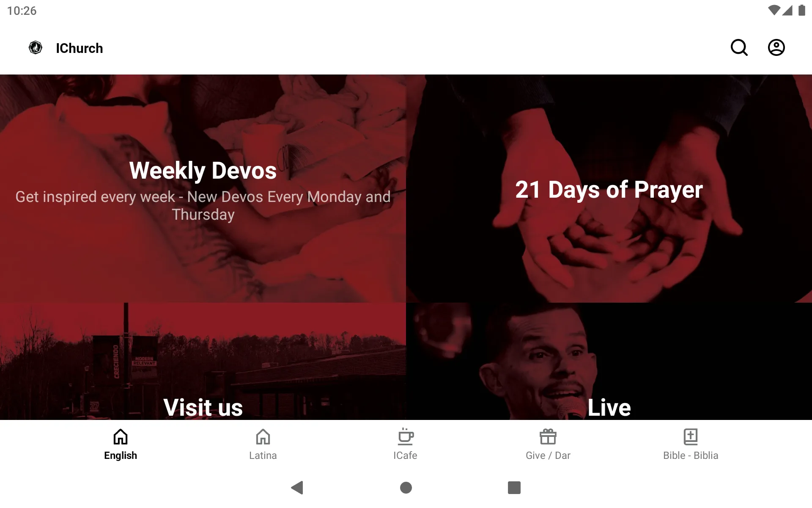Toggle Give / Dar section visibility
Viewport: 812px width, 508px height.
pyautogui.click(x=547, y=443)
